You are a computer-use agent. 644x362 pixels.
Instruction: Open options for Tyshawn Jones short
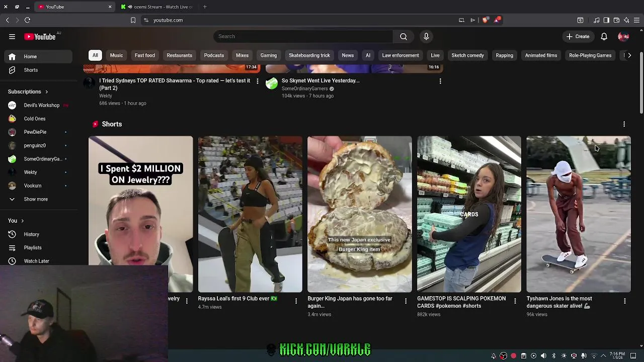625,301
